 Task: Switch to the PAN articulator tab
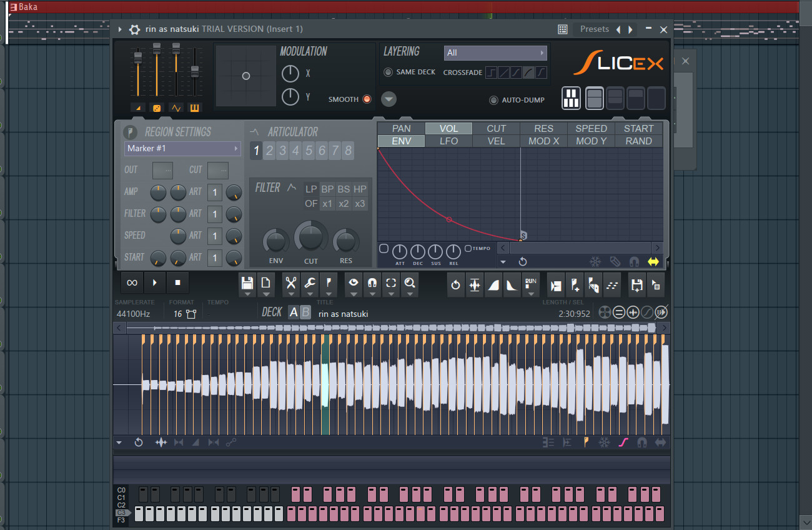(x=402, y=128)
